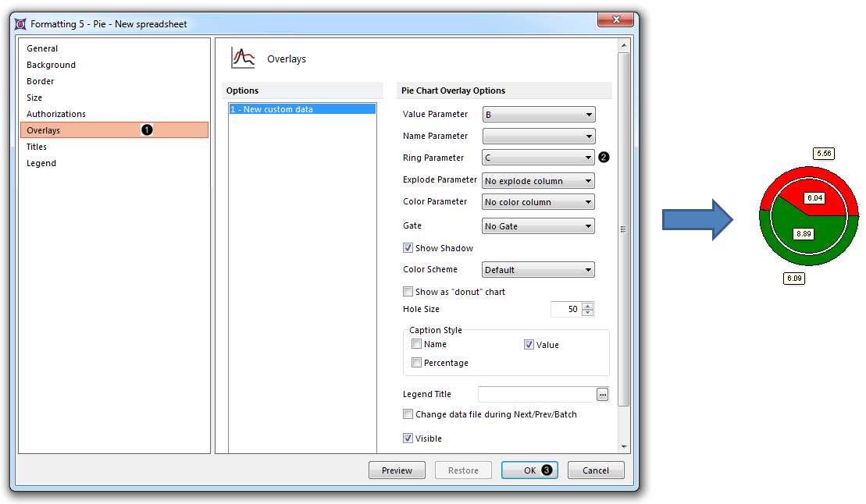The height and width of the screenshot is (504, 866).
Task: Go to the Background settings category
Action: 52,65
